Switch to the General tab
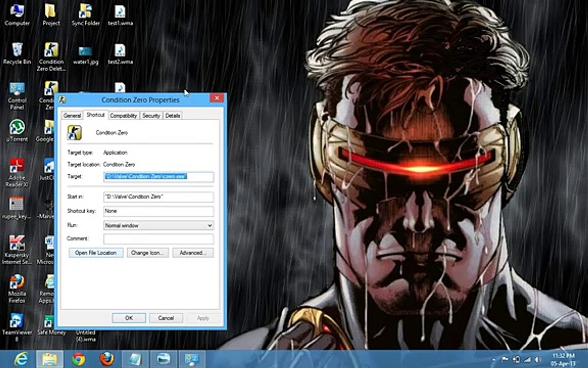The height and width of the screenshot is (368, 588). click(x=72, y=116)
